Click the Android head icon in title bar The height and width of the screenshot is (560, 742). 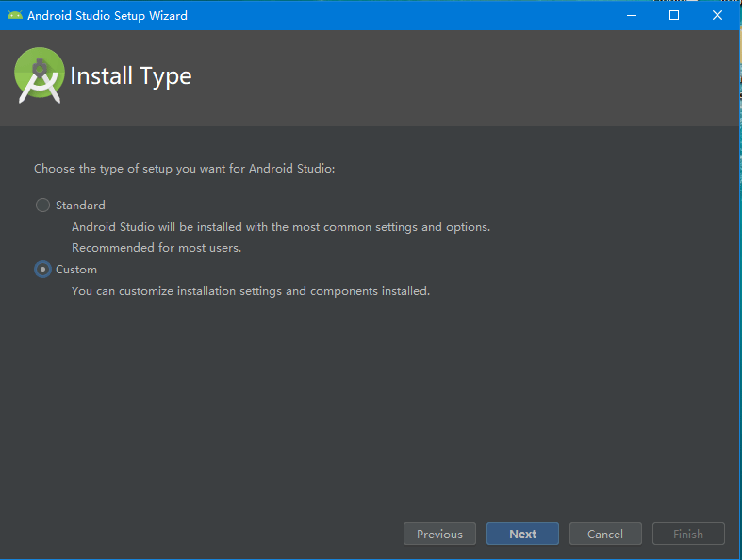pos(15,15)
